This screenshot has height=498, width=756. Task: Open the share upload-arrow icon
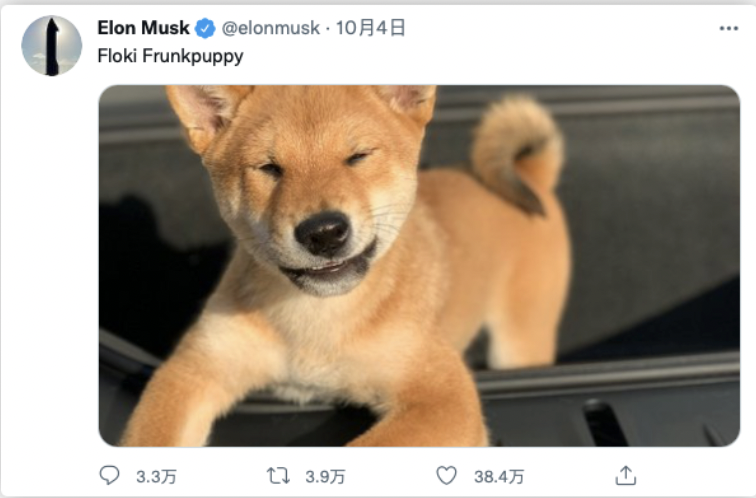[626, 475]
